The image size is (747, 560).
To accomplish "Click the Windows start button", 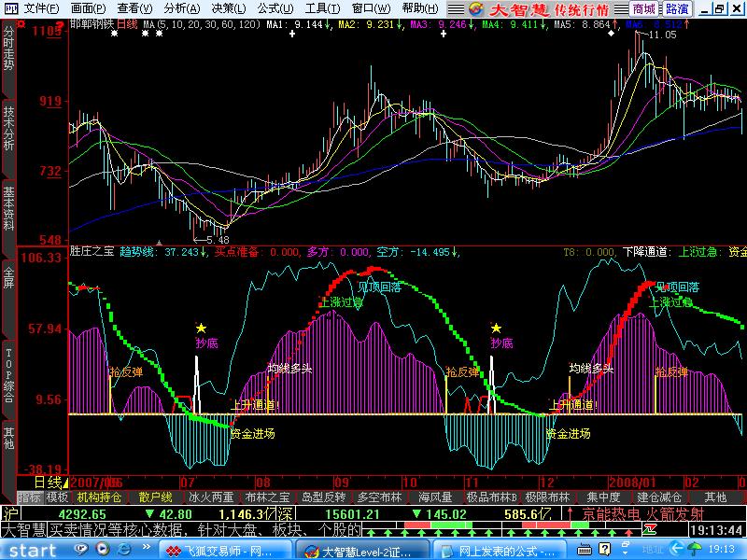I will [34, 551].
